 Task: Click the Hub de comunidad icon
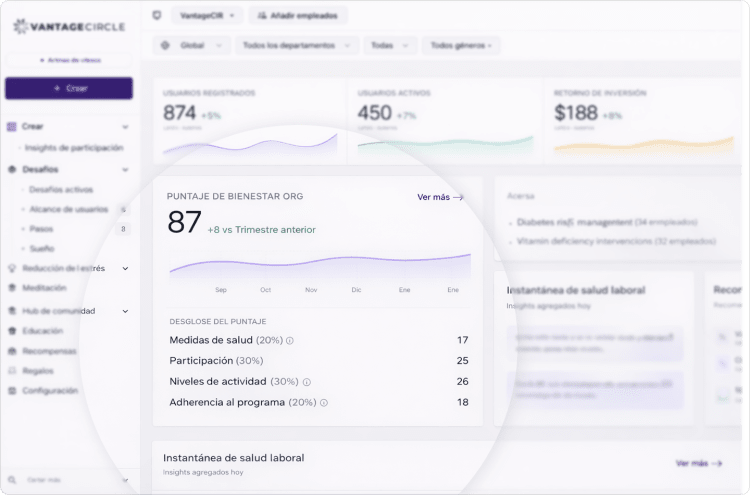coord(12,311)
